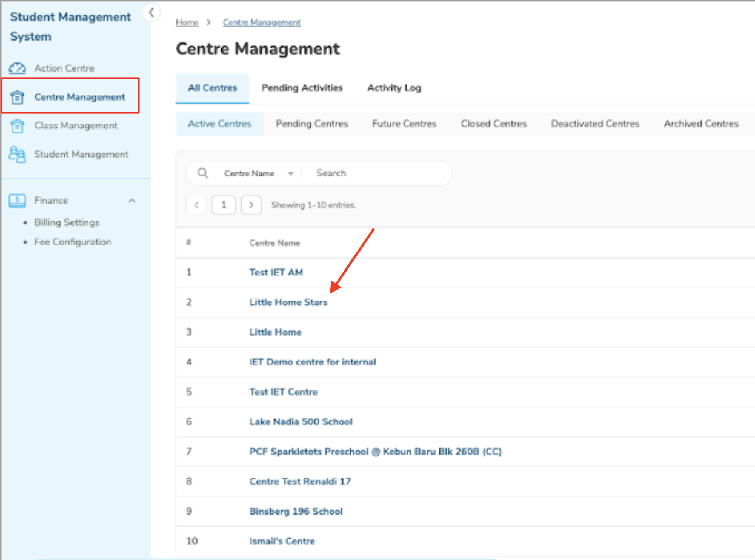Screen dimensions: 755x560
Task: Show the Closed Centres sub-tab
Action: coord(493,124)
